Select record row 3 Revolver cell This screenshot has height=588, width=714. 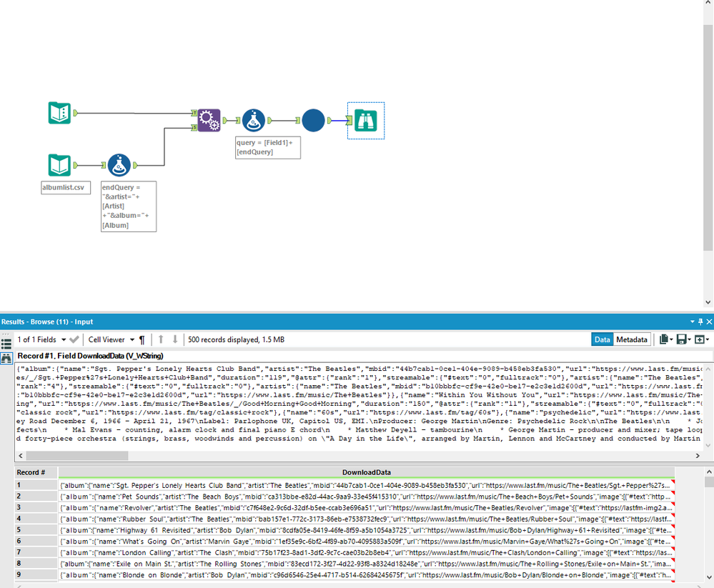[x=366, y=507]
